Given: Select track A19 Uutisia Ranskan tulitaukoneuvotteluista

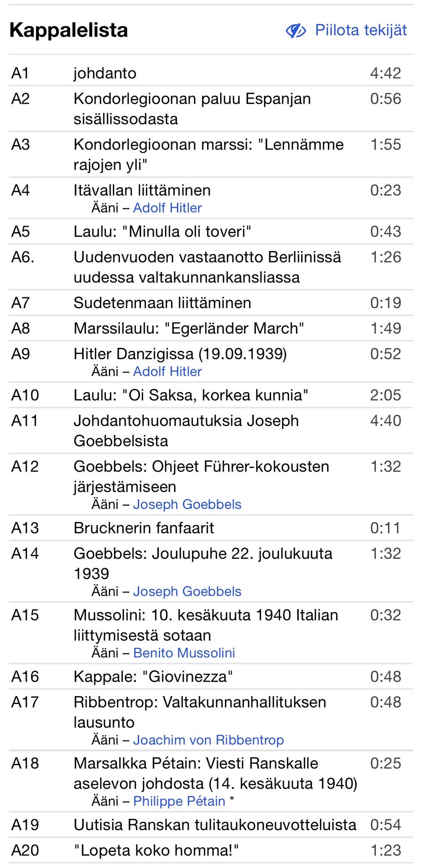Looking at the screenshot, I should (215, 825).
